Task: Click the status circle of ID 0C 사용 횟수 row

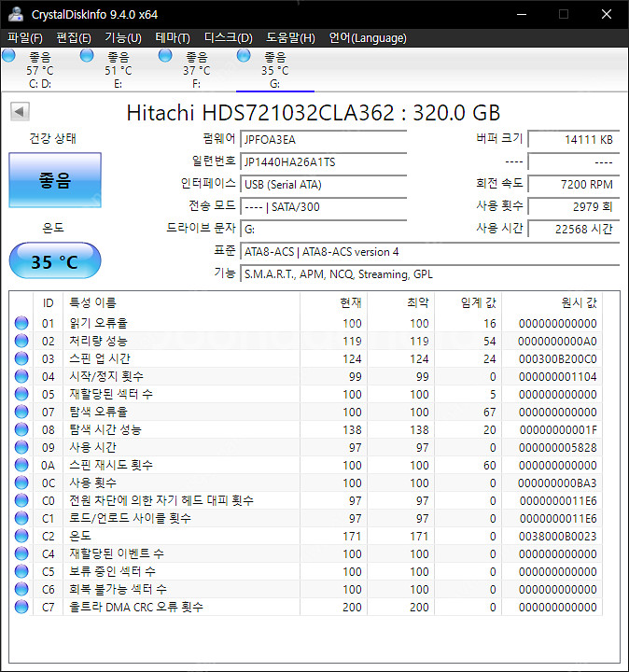Action: pos(21,483)
